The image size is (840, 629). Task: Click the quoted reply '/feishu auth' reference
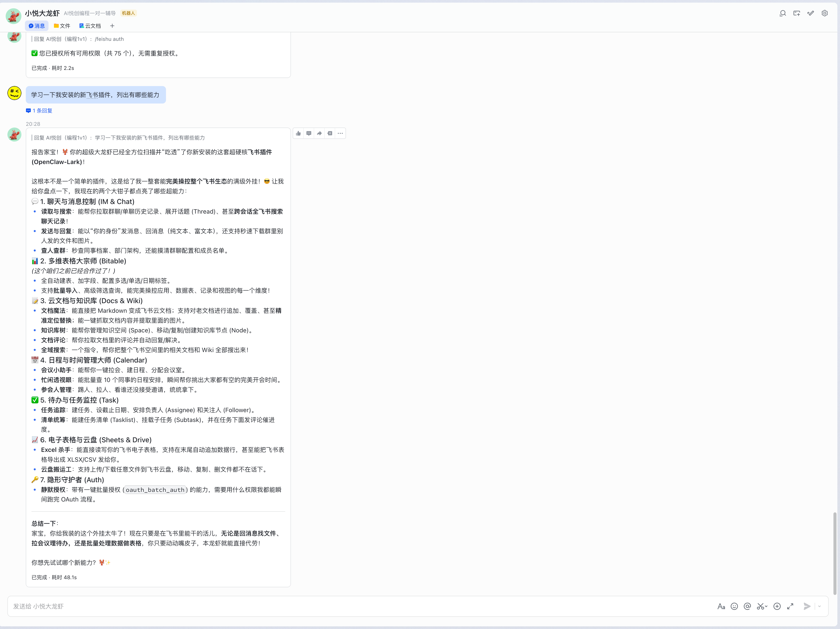pyautogui.click(x=78, y=39)
